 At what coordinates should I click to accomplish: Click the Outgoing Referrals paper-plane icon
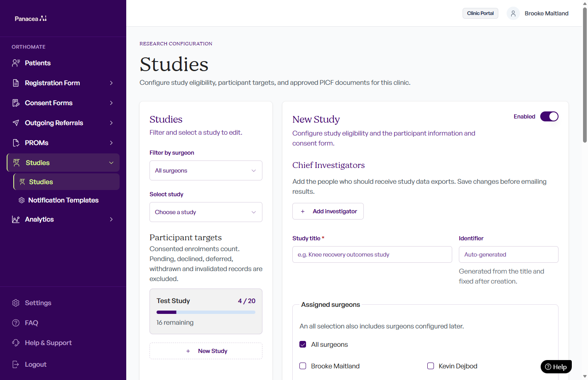(16, 123)
